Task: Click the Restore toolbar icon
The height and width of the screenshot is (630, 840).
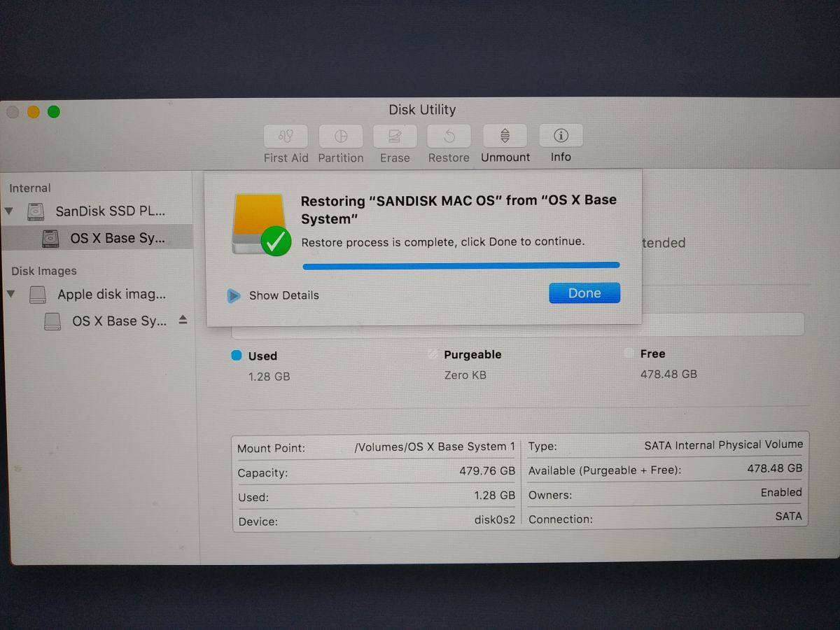Action: point(449,136)
